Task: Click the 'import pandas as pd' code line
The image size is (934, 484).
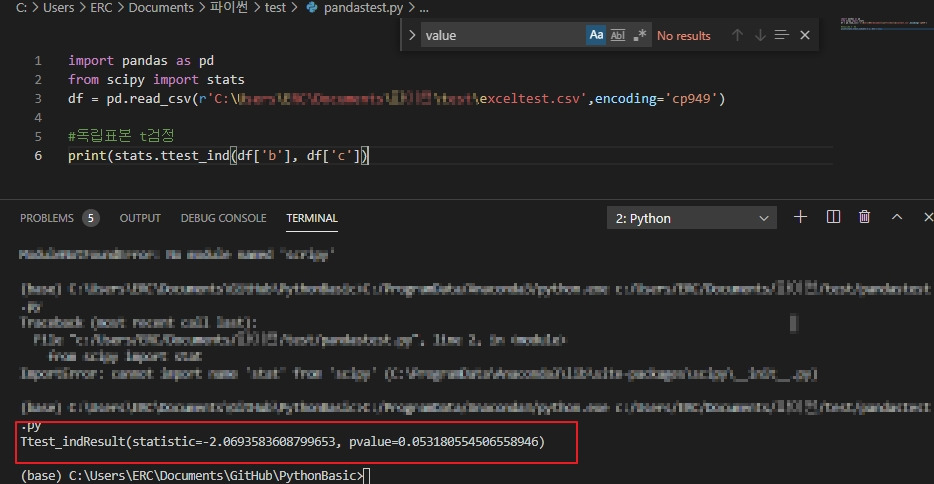Action: pos(141,61)
